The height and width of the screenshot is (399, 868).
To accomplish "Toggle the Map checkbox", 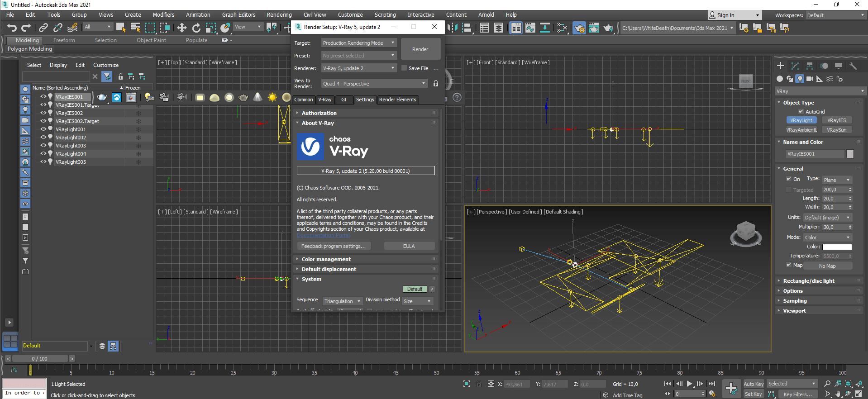I will [x=789, y=265].
